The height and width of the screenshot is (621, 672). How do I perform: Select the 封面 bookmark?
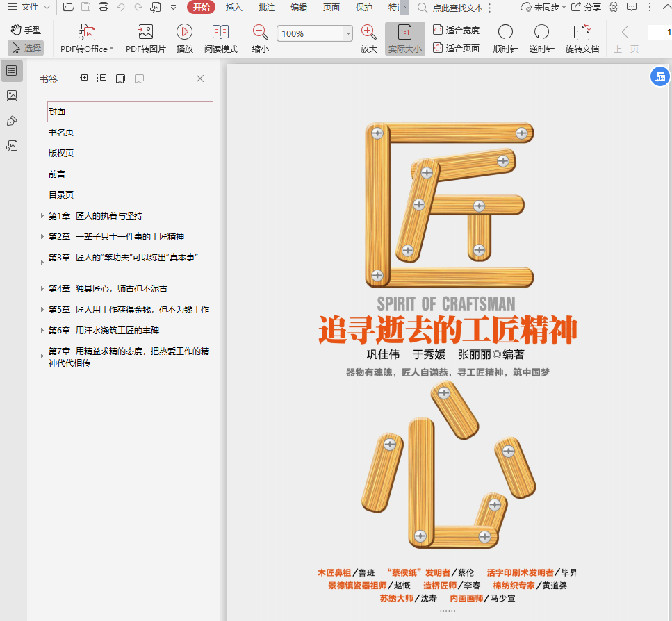130,112
